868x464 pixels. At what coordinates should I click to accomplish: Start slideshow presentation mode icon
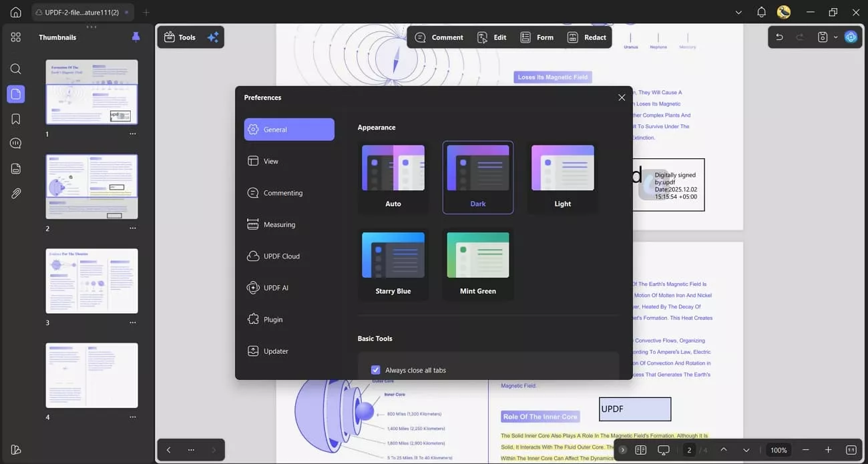pos(664,450)
